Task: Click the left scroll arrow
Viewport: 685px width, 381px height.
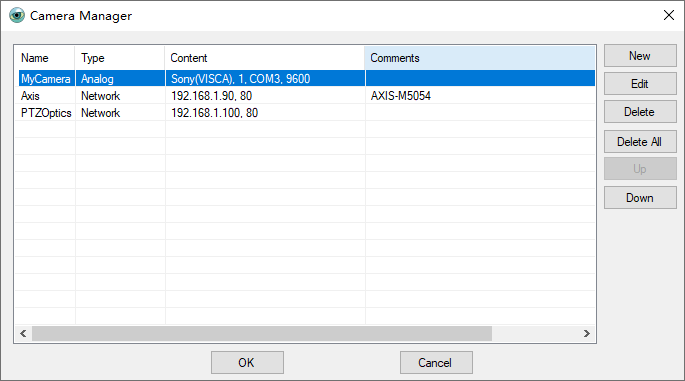Action: 23,334
